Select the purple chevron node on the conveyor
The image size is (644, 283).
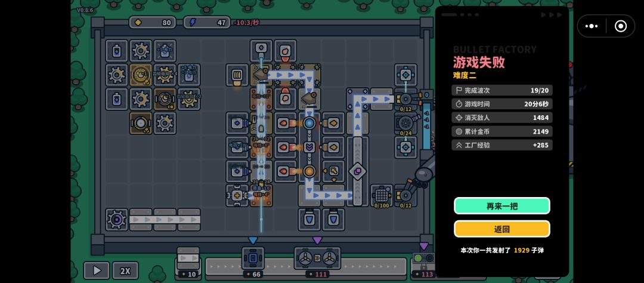coord(309,147)
